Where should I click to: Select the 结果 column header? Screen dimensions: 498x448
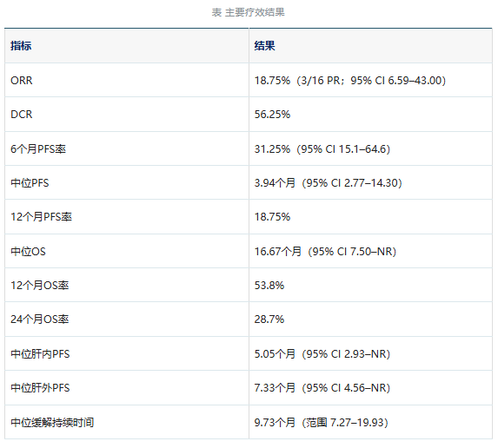tap(264, 46)
